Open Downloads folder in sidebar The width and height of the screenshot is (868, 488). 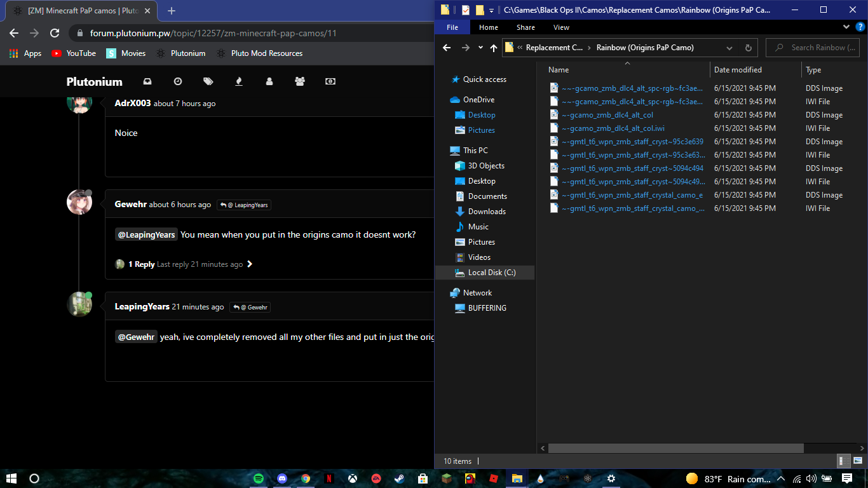[x=486, y=212]
